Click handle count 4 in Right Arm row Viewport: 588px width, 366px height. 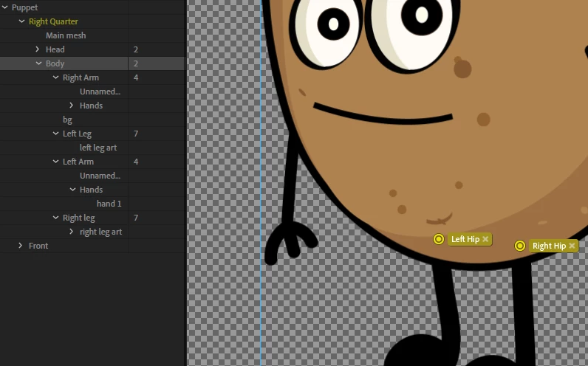tap(136, 77)
